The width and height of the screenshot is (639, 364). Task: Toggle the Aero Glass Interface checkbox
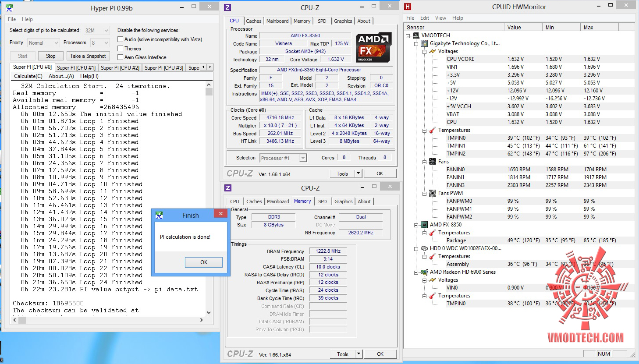121,57
